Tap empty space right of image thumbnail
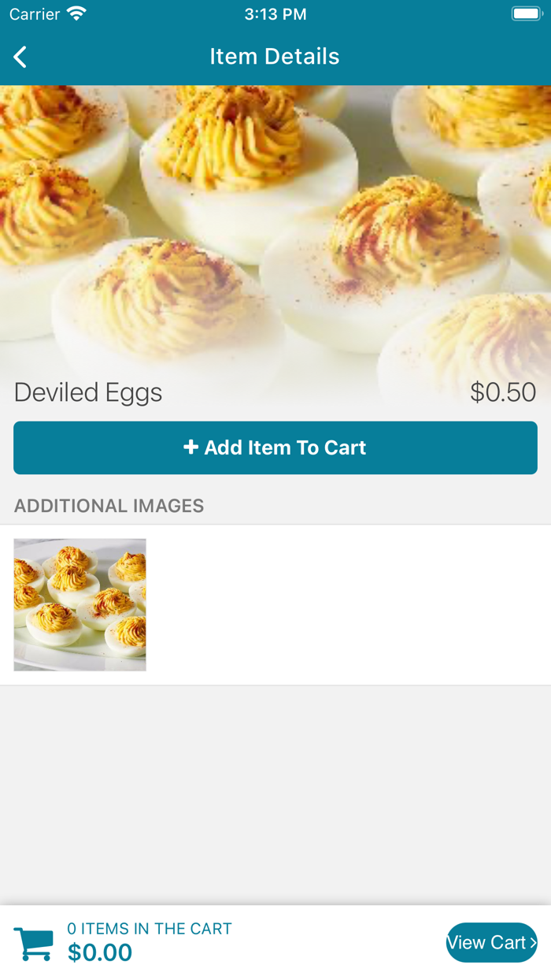This screenshot has width=551, height=980. click(x=346, y=605)
